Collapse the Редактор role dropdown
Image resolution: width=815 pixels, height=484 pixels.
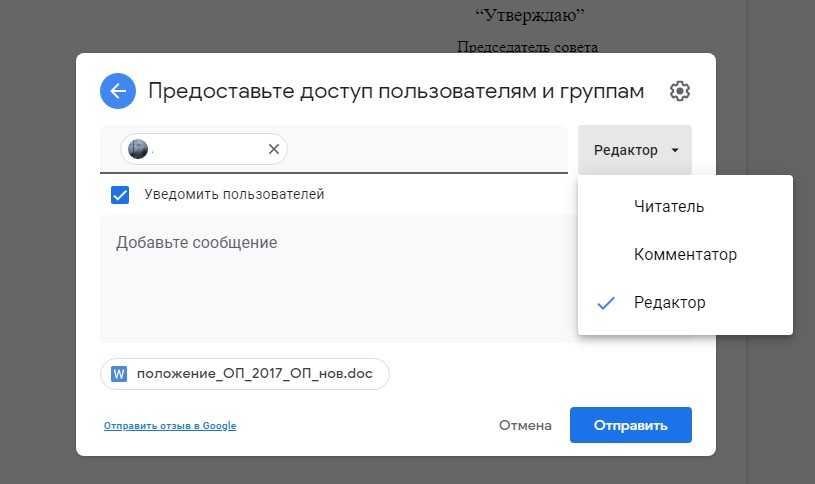(x=635, y=150)
